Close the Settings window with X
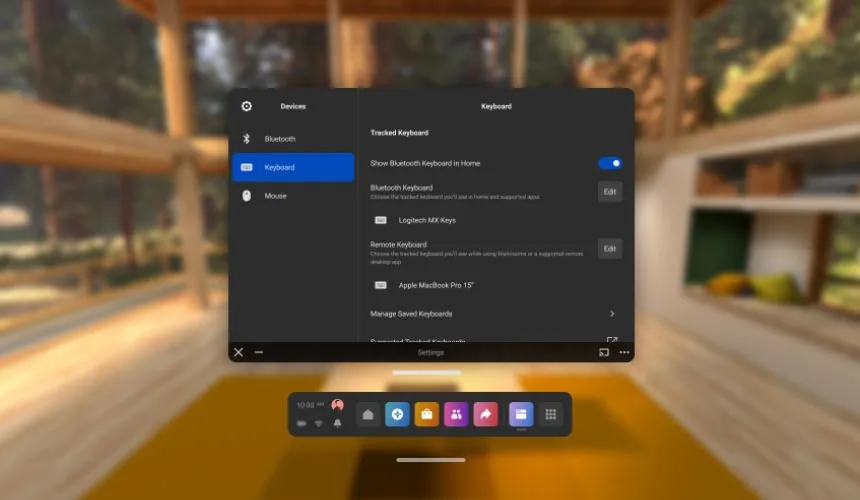This screenshot has width=860, height=500. tap(239, 353)
